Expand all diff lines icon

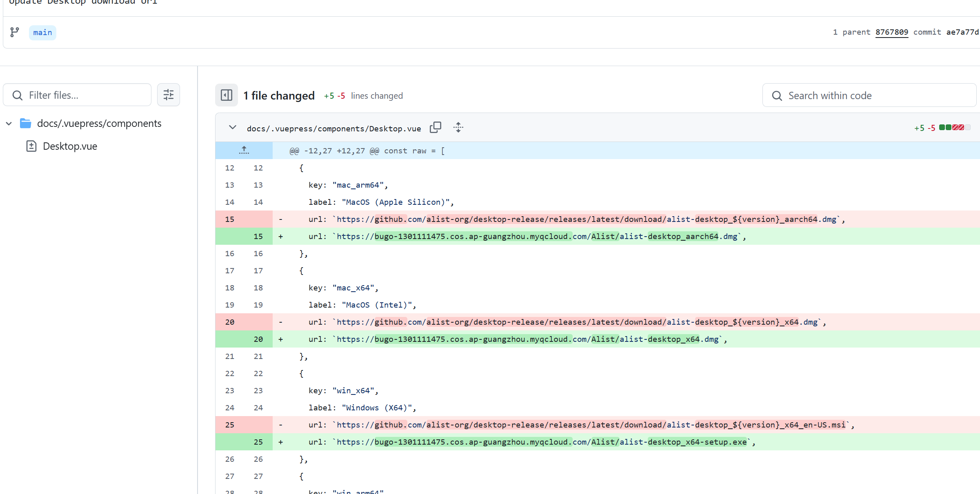coord(458,128)
